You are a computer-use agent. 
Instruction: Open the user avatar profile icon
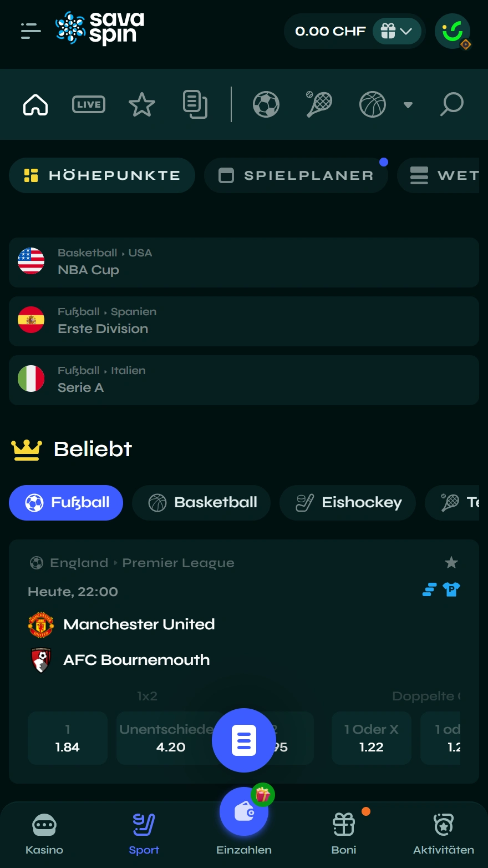[452, 31]
